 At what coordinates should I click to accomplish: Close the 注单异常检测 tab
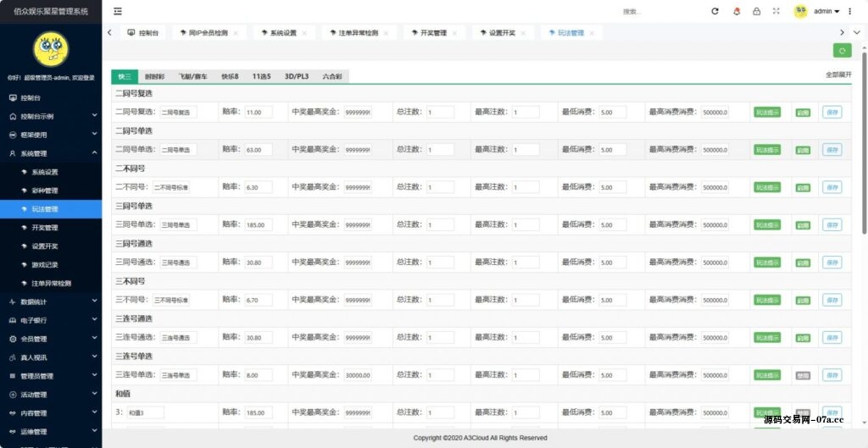tap(386, 33)
